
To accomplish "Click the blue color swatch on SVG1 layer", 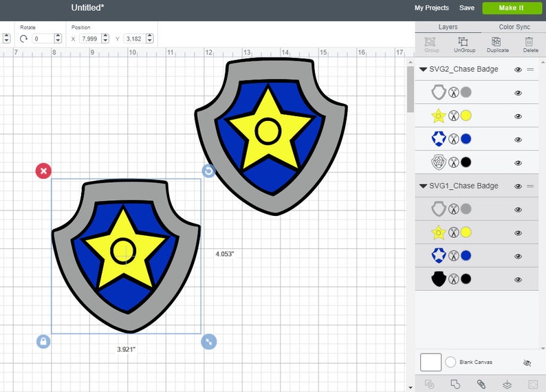I will coord(466,256).
